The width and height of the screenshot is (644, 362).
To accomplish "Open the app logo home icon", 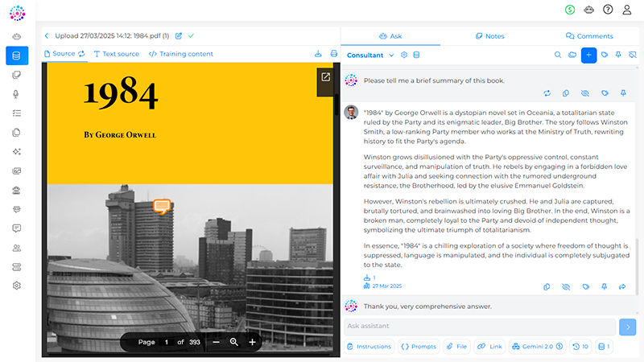I will click(17, 13).
